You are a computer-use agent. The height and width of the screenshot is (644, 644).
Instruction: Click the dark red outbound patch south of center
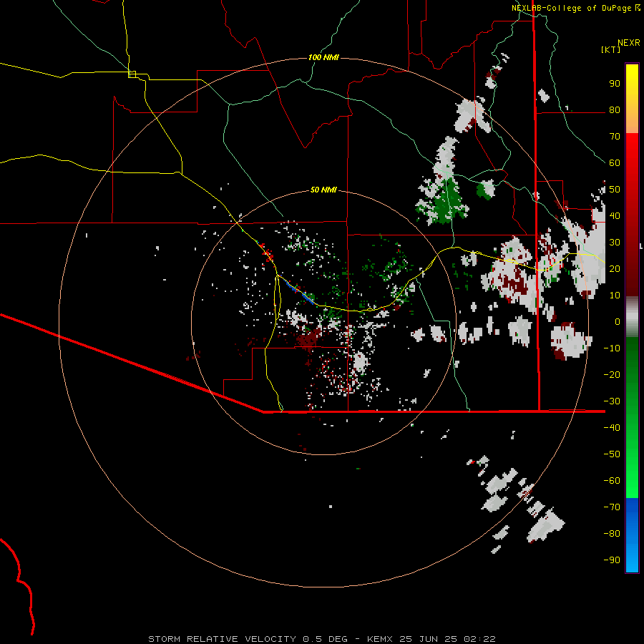click(309, 338)
